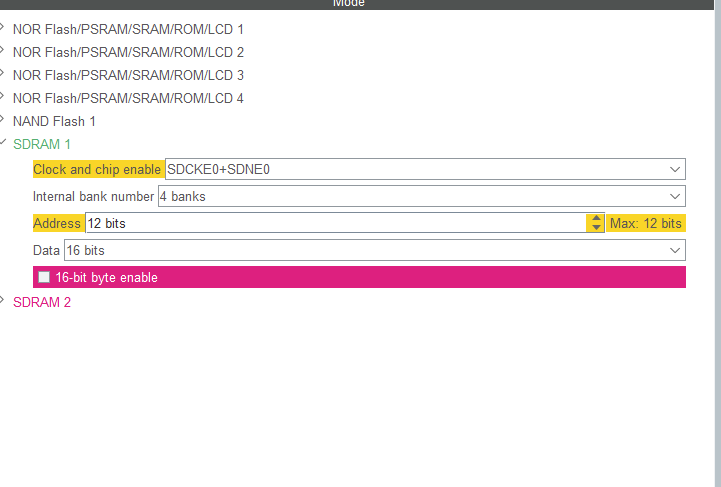Click the Max: 12 bits text

(646, 223)
